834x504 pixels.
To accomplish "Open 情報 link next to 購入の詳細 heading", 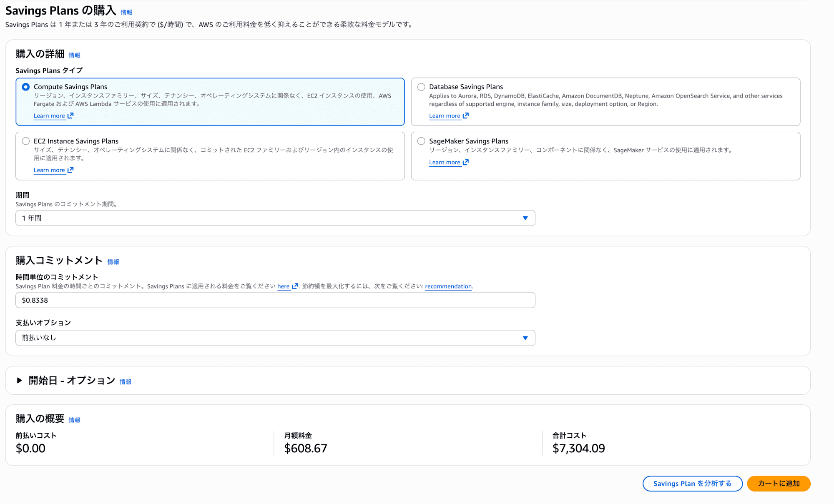I will click(x=75, y=55).
